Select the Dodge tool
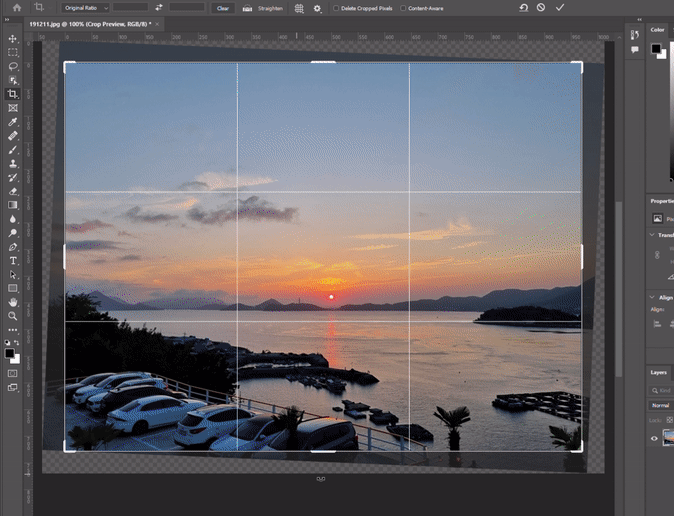Viewport: 674px width, 516px height. click(x=12, y=233)
